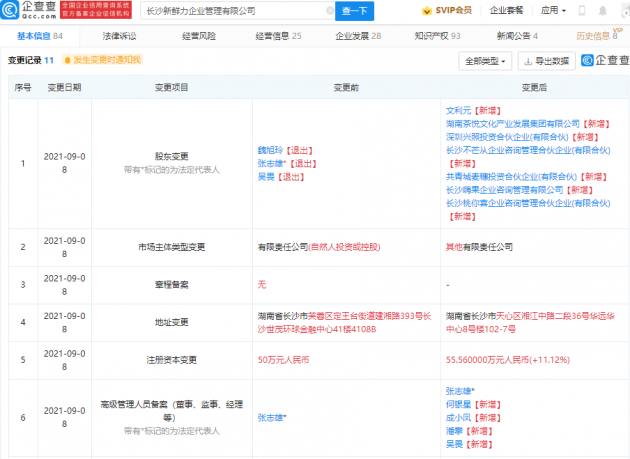This screenshot has width=630, height=459.
Task: Select the 章程备案 cell
Action: tap(172, 285)
